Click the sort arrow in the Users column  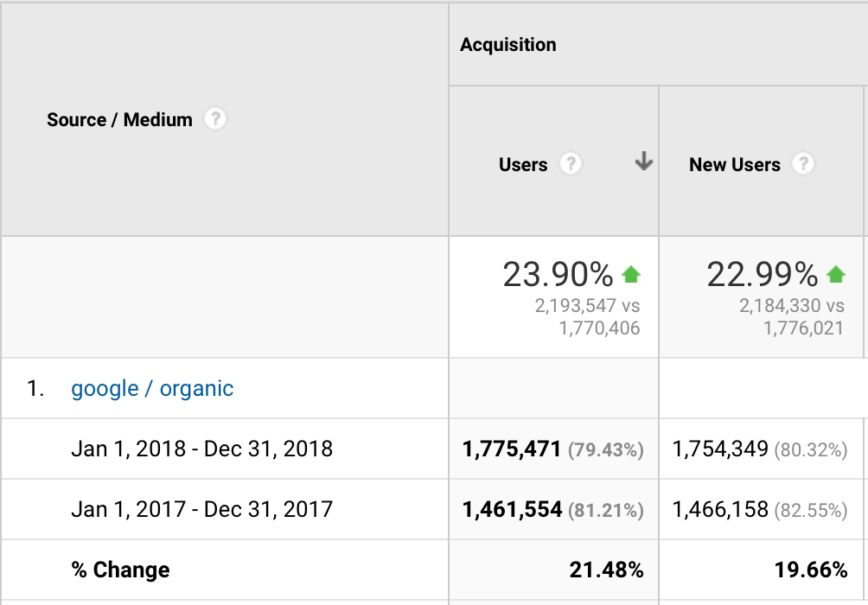click(643, 162)
